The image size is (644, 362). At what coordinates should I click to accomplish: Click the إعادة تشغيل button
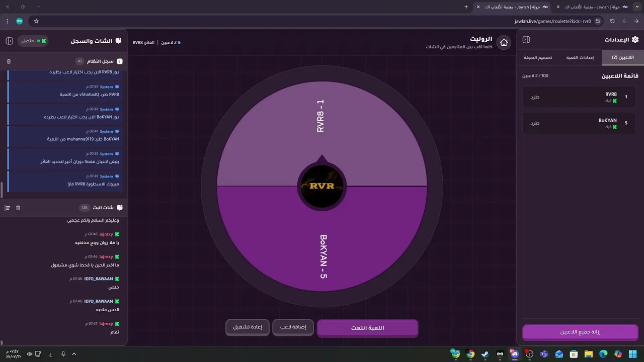click(247, 327)
